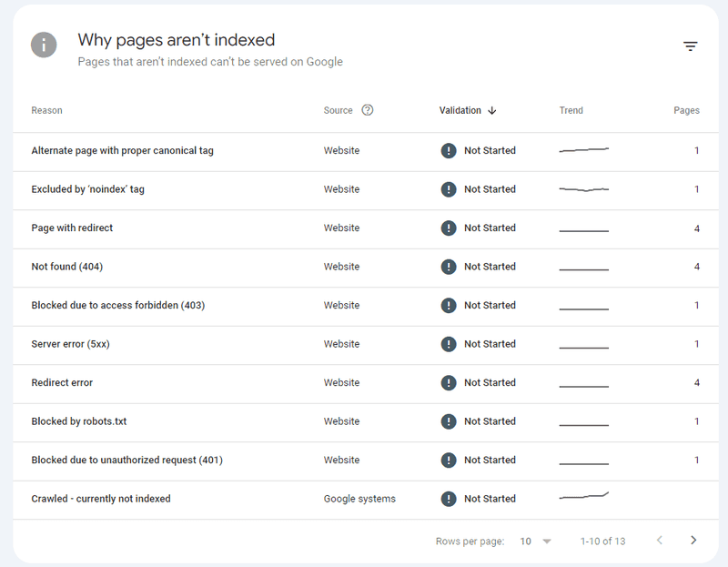Viewport: 728px width, 567px height.
Task: Click the alert icon in the Redirect error row
Action: (x=449, y=382)
